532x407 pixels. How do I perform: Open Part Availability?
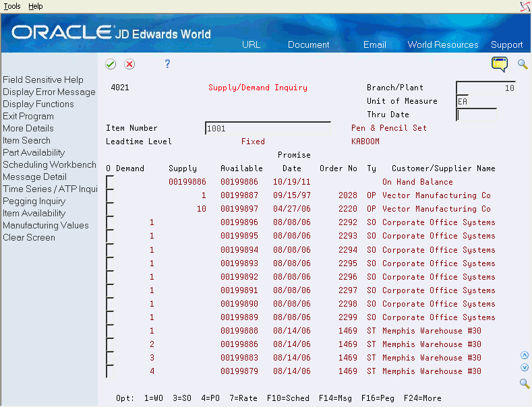tap(34, 152)
